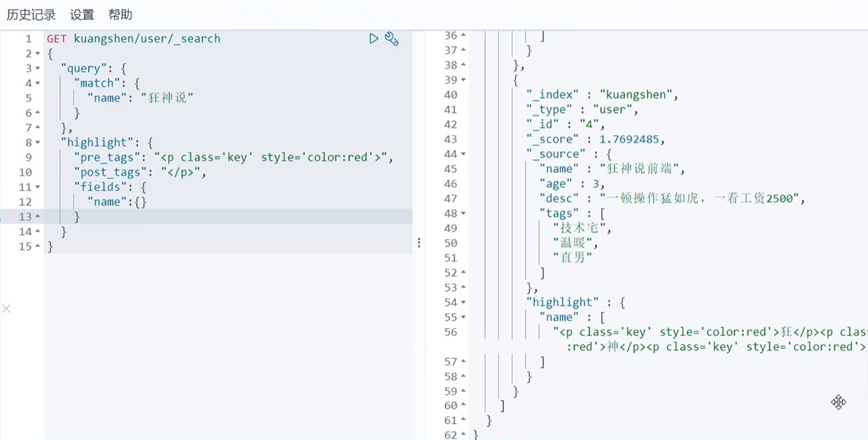
Task: Click the pane divider handle dots
Action: (x=419, y=243)
